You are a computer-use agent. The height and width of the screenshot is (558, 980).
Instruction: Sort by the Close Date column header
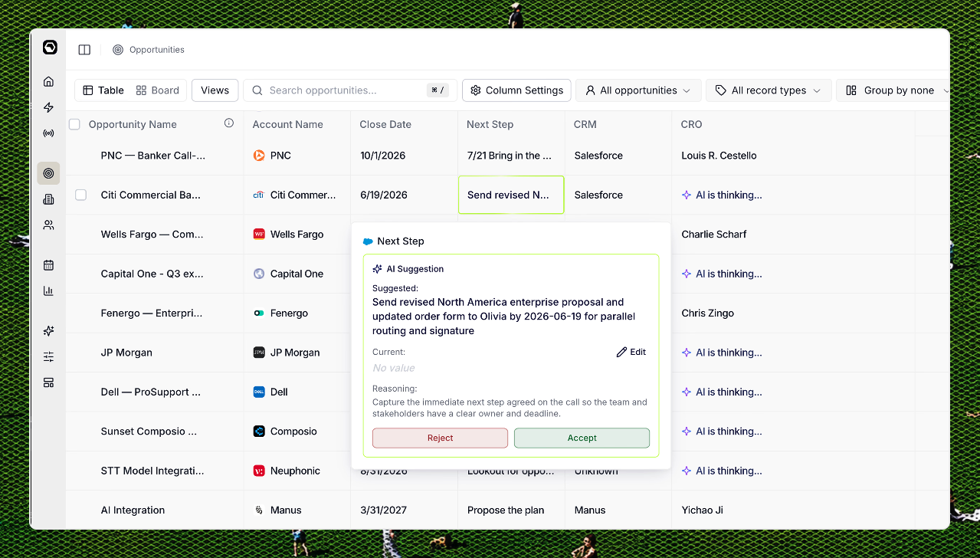click(385, 124)
